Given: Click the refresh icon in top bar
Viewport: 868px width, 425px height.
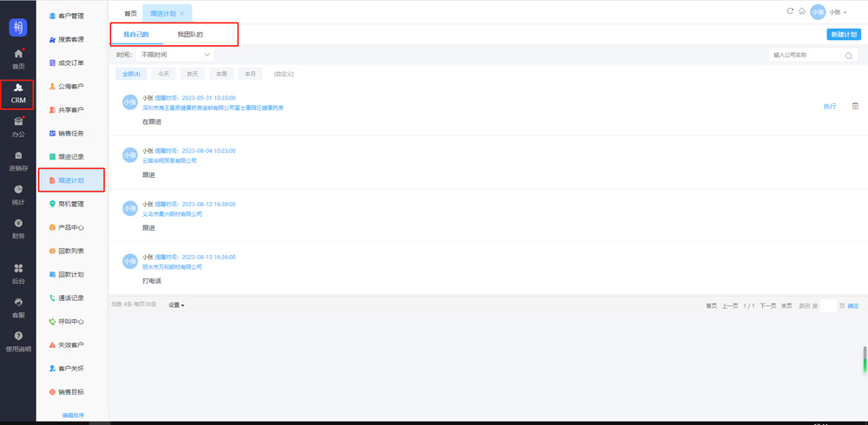Looking at the screenshot, I should 790,11.
